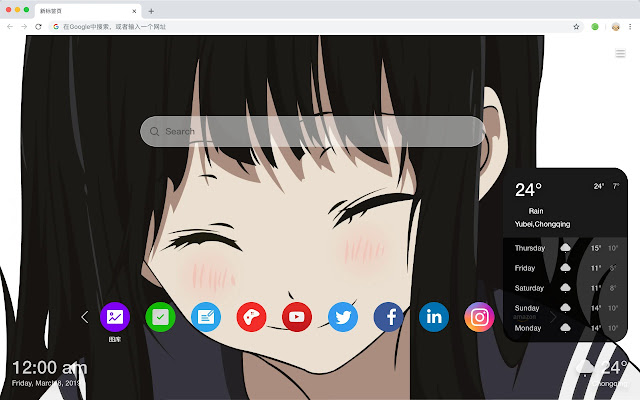640x400 pixels.
Task: Go back with browser back arrow
Action: click(10, 27)
